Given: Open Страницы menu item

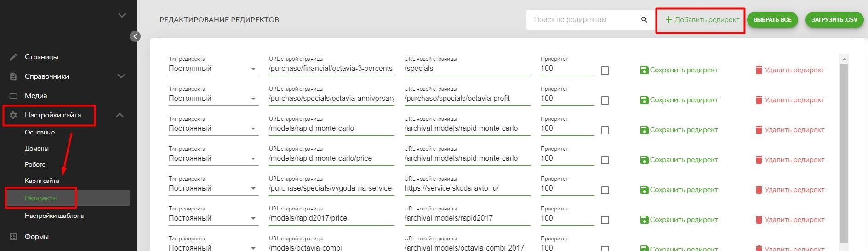Looking at the screenshot, I should [41, 57].
